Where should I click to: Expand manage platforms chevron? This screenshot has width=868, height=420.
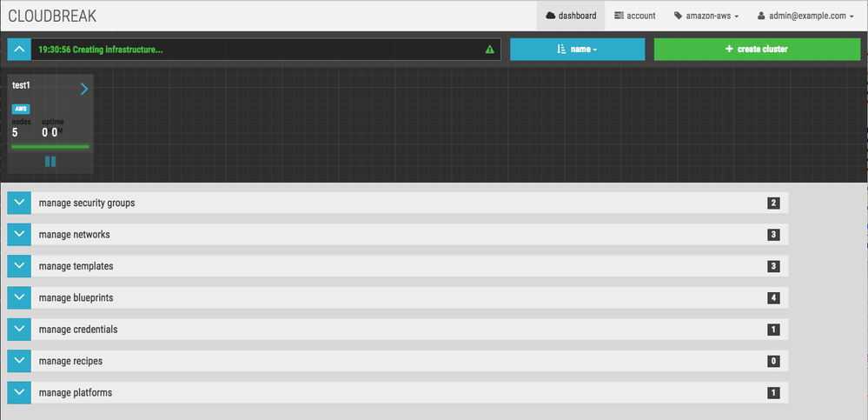point(19,392)
